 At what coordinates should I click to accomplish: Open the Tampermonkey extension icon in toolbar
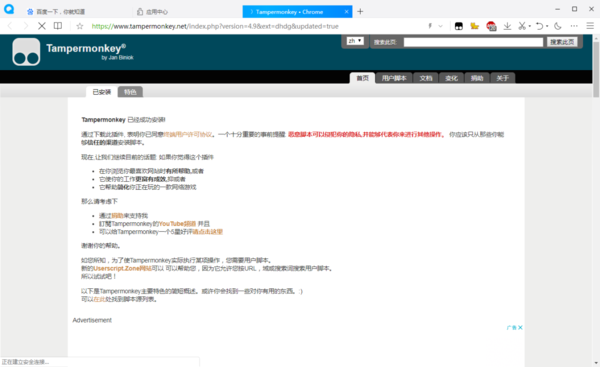click(x=458, y=26)
